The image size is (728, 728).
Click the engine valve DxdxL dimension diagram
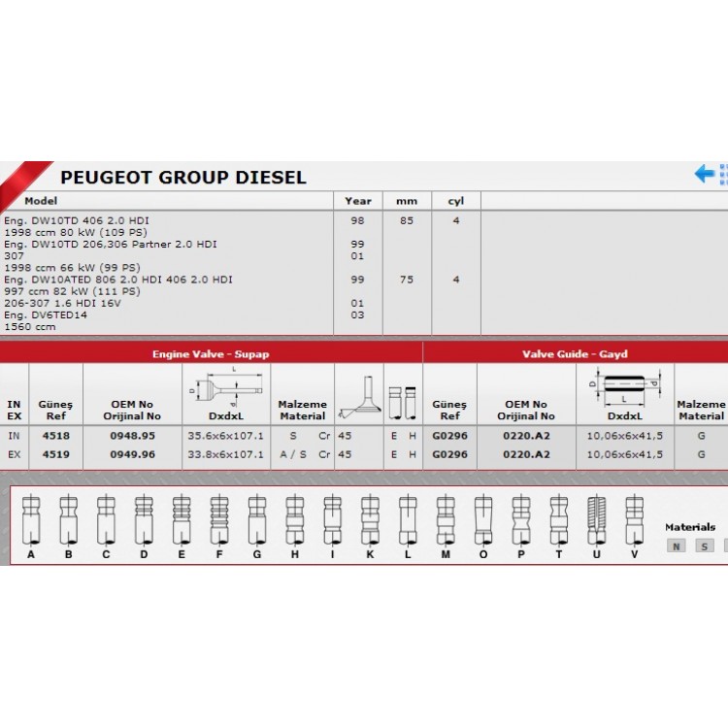[226, 386]
